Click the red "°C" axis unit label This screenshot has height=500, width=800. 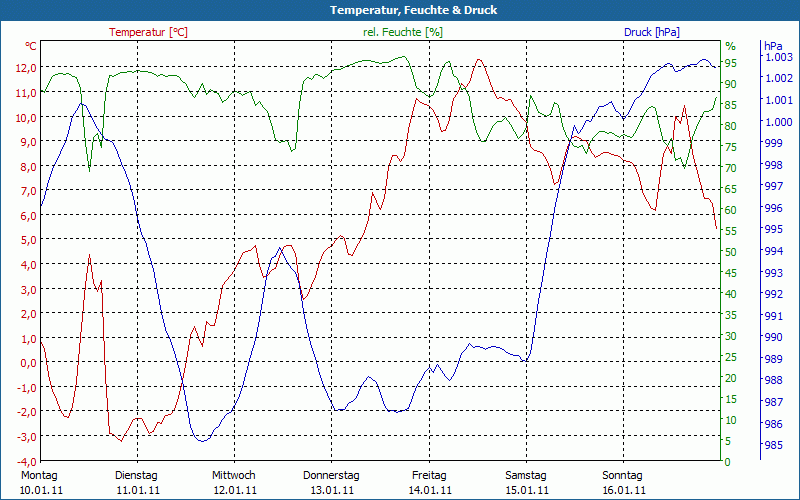[31, 46]
